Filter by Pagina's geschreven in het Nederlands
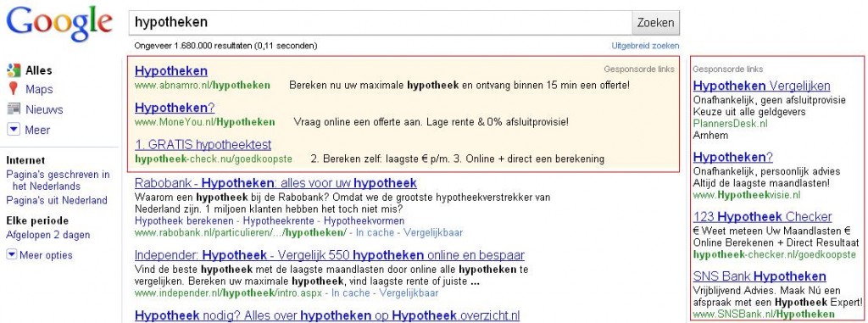The image size is (868, 323). coord(58,181)
